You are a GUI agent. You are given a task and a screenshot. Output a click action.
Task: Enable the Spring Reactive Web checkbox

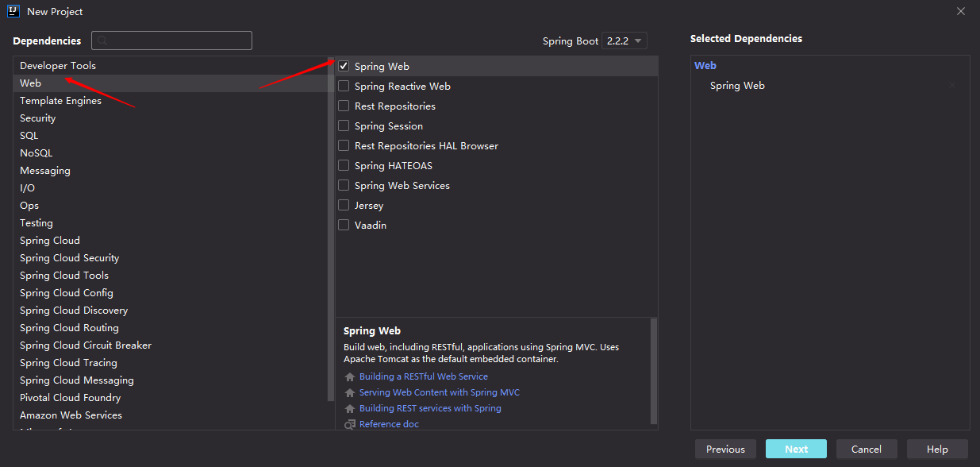click(344, 86)
